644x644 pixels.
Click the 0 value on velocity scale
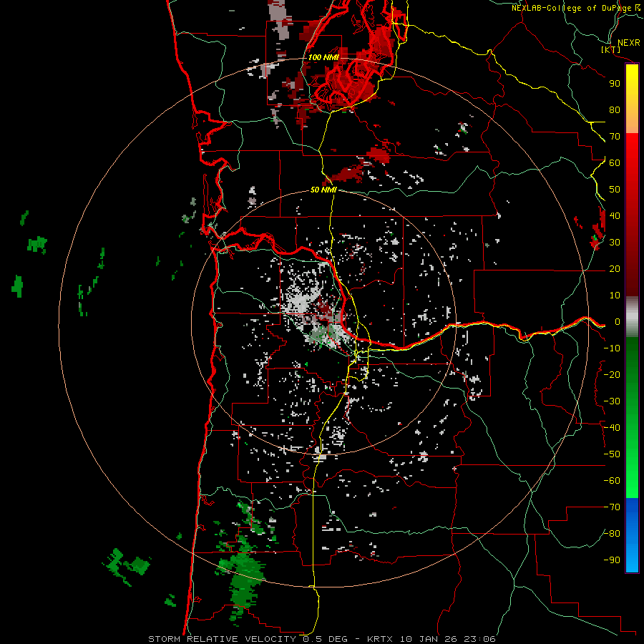click(x=617, y=322)
